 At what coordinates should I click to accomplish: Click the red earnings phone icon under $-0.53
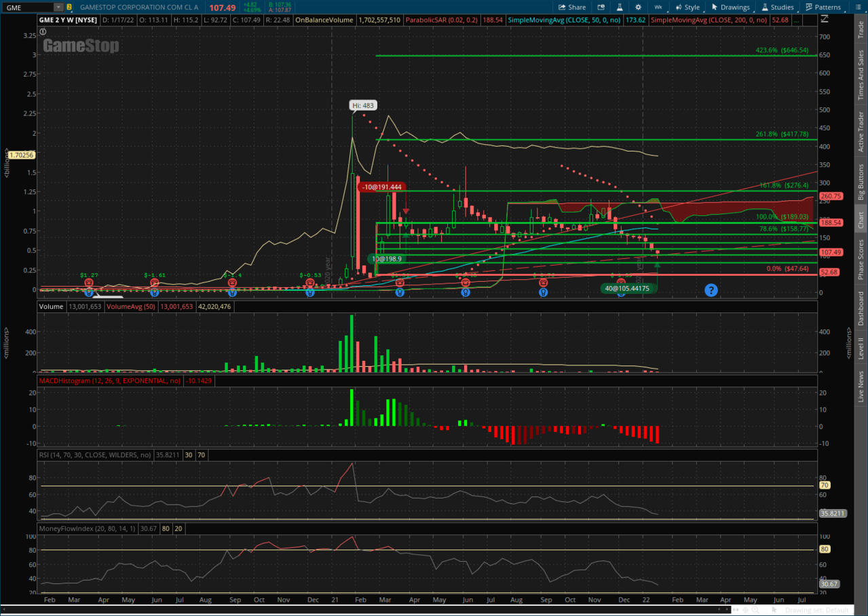(310, 283)
